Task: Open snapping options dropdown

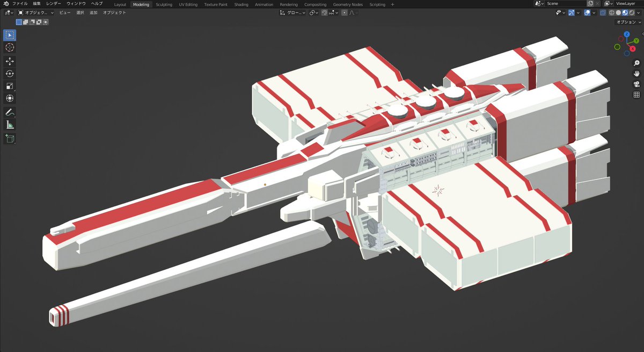Action: click(333, 12)
